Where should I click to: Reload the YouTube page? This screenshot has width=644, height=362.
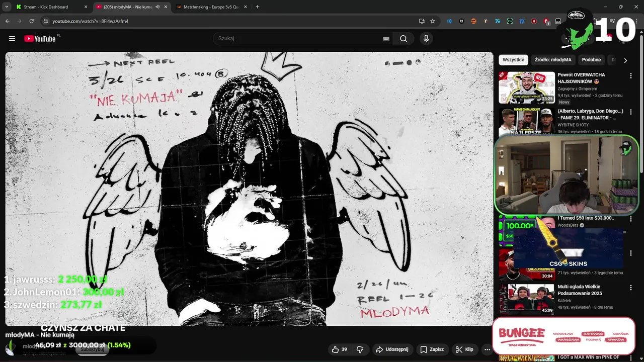click(x=31, y=21)
